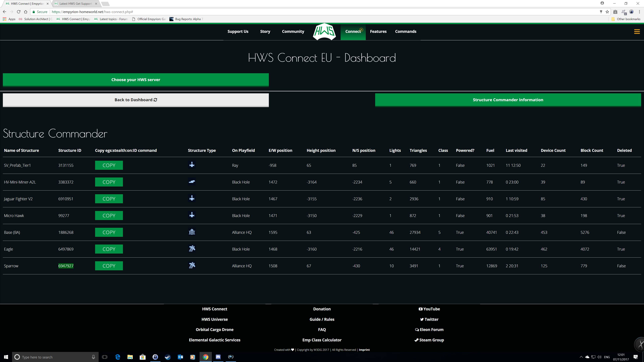The width and height of the screenshot is (644, 362).
Task: Open the Windows Start menu
Action: (x=6, y=357)
